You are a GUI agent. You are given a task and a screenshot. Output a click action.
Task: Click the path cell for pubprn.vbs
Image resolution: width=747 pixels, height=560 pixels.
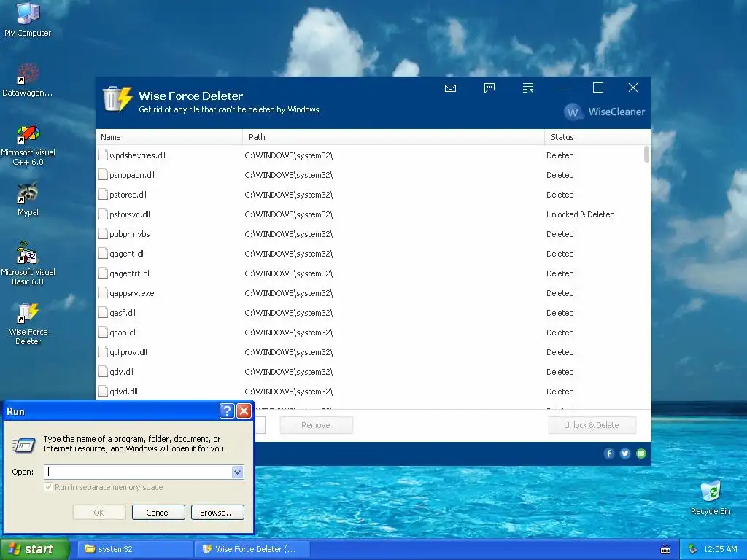289,234
